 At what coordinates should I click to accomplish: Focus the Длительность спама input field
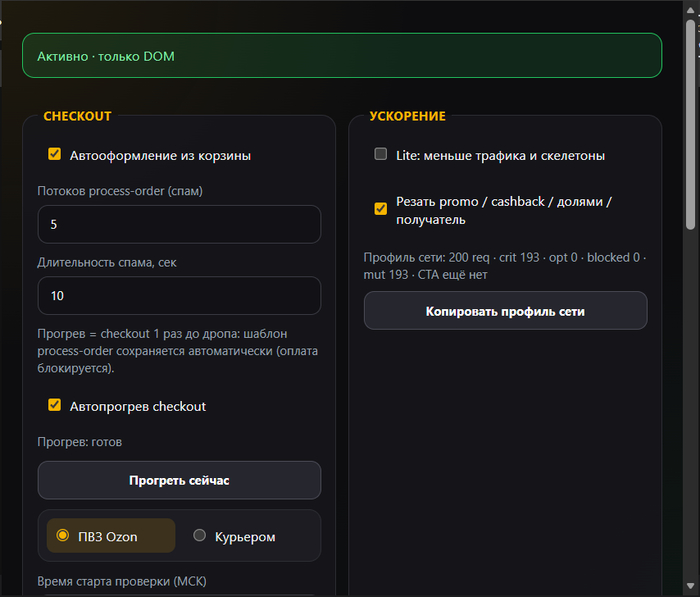click(x=179, y=296)
